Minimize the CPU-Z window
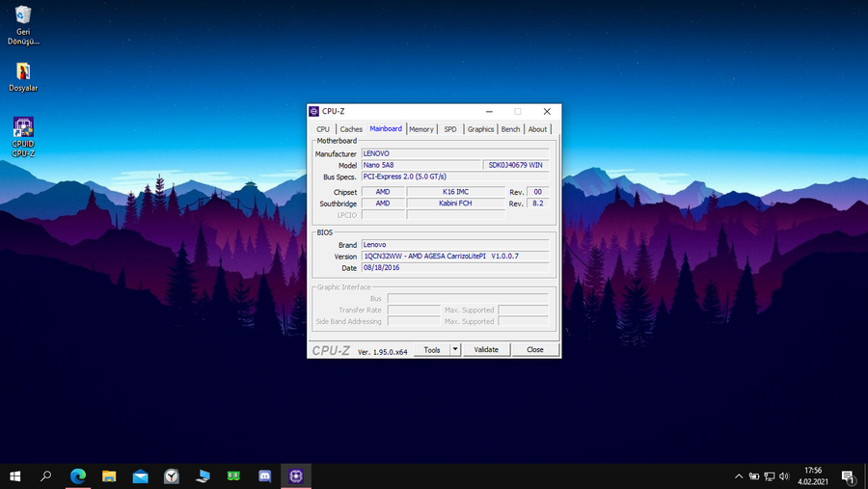Screen dimensions: 868x489 (x=489, y=111)
